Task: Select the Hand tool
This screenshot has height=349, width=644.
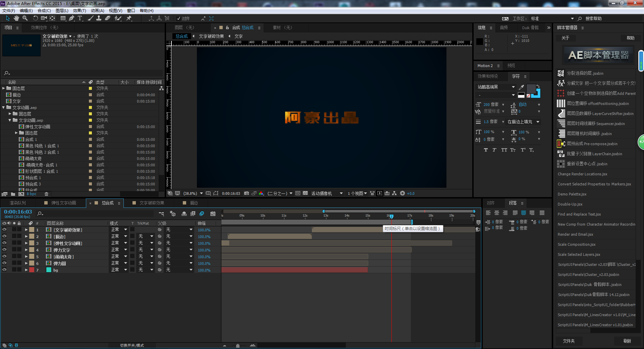Action: coord(16,18)
